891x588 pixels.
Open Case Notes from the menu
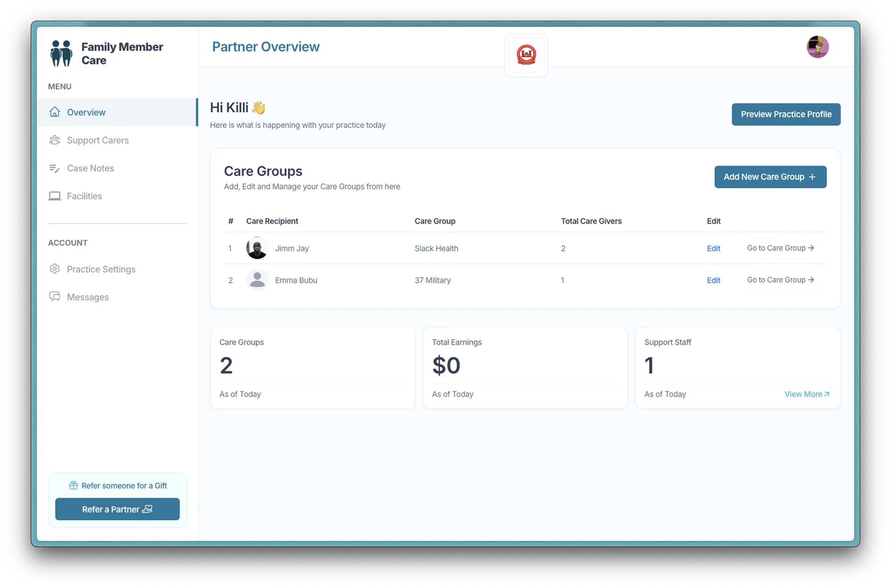118,168
